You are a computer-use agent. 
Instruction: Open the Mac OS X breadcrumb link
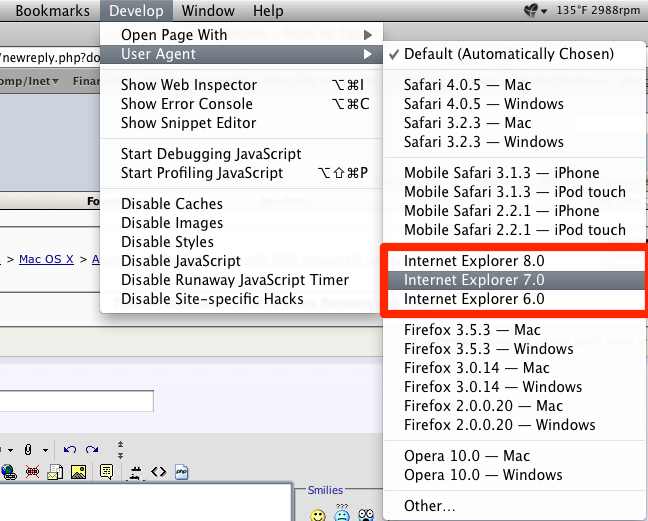[x=46, y=259]
